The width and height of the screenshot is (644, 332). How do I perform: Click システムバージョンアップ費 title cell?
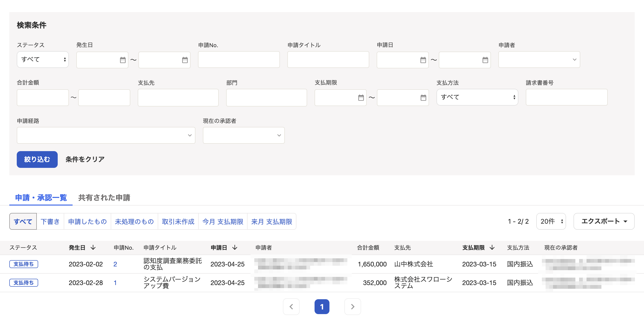pyautogui.click(x=172, y=283)
